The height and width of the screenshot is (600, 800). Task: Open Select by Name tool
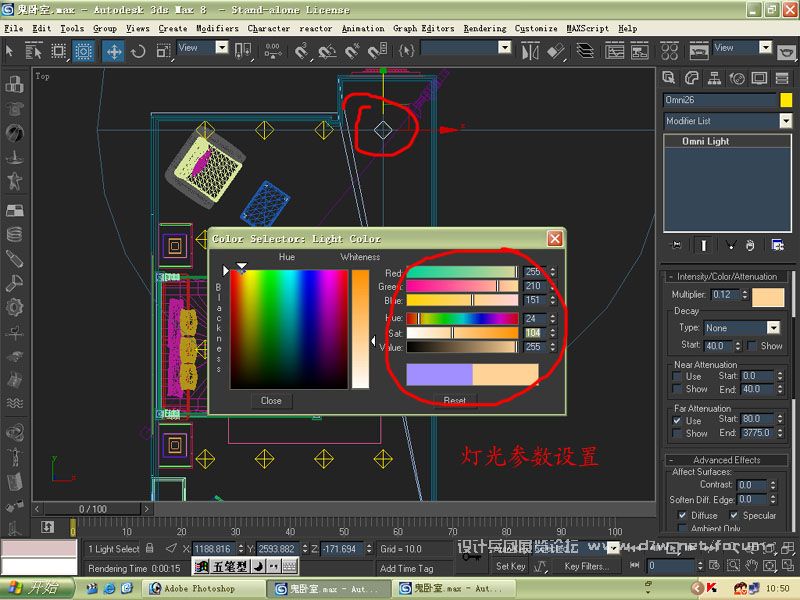tap(34, 51)
